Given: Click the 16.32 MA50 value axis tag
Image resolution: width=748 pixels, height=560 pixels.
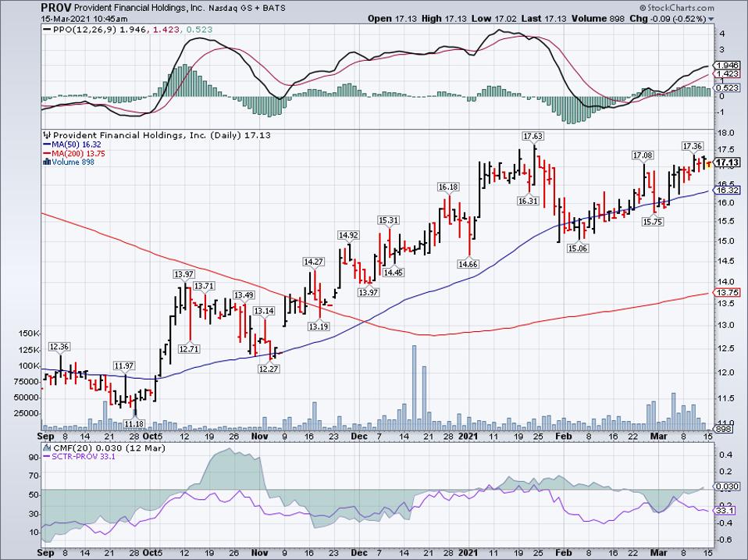Looking at the screenshot, I should (x=727, y=191).
